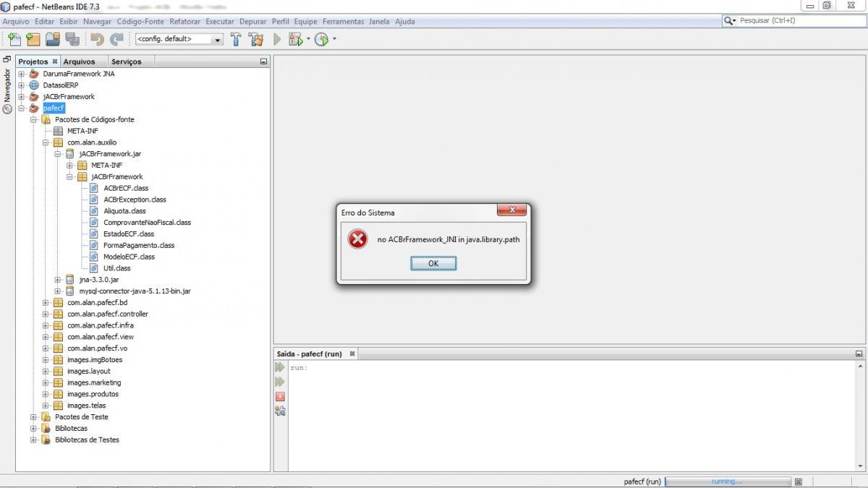Collapse the pafecf project node

22,108
